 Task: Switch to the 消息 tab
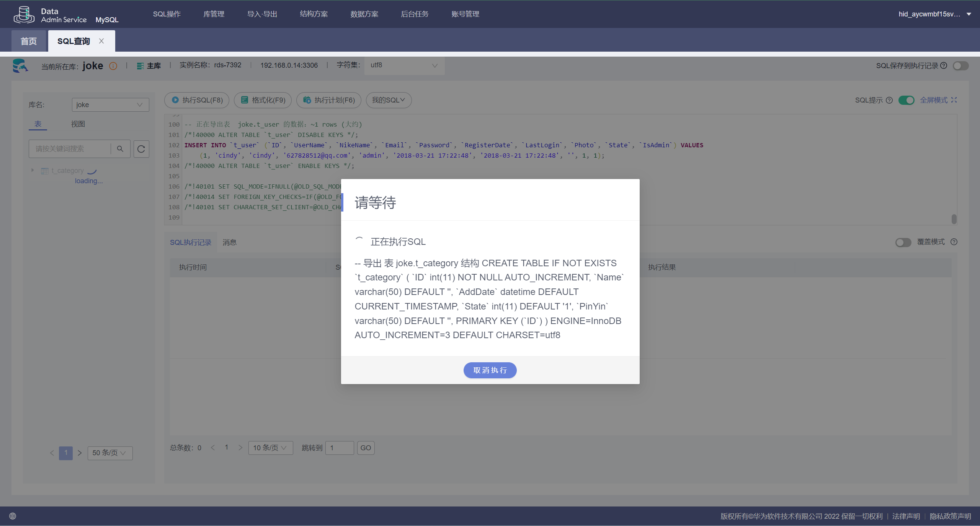pos(230,243)
